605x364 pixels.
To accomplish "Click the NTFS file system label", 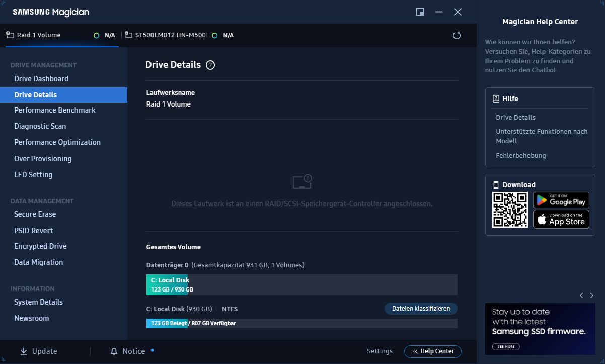I will [x=230, y=309].
